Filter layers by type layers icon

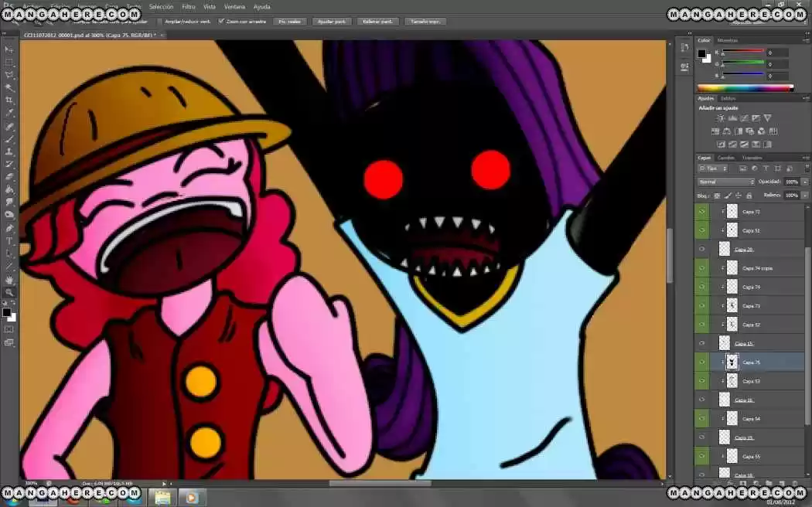(766, 168)
